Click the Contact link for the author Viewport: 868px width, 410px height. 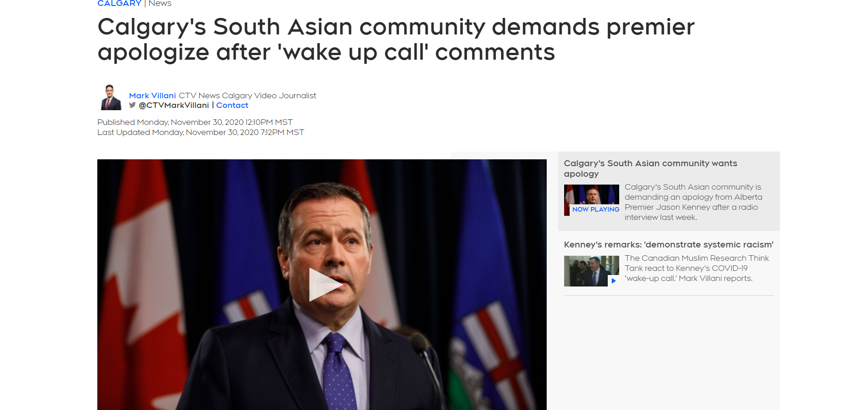tap(232, 105)
